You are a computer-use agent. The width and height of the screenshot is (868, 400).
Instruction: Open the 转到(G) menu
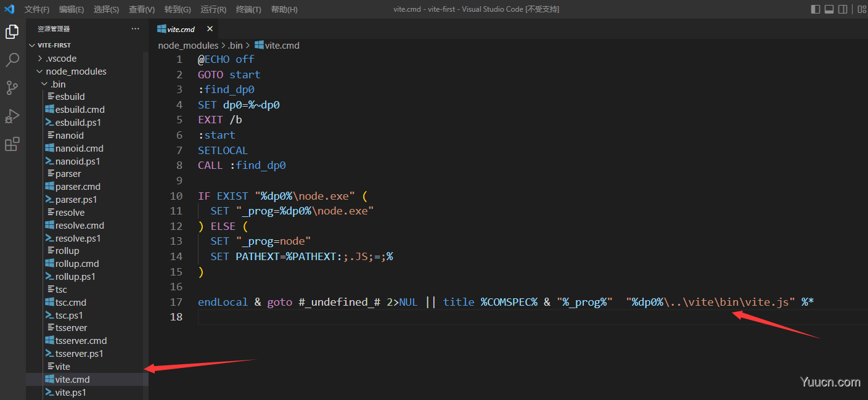point(178,9)
